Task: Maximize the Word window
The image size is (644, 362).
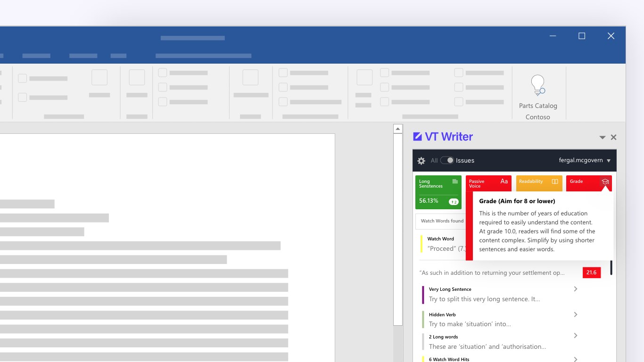Action: [582, 36]
